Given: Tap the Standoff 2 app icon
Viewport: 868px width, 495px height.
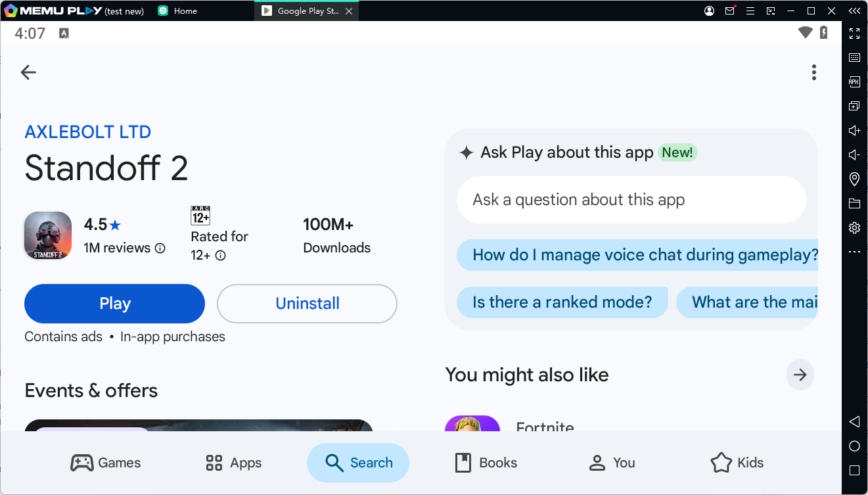Looking at the screenshot, I should pos(48,235).
